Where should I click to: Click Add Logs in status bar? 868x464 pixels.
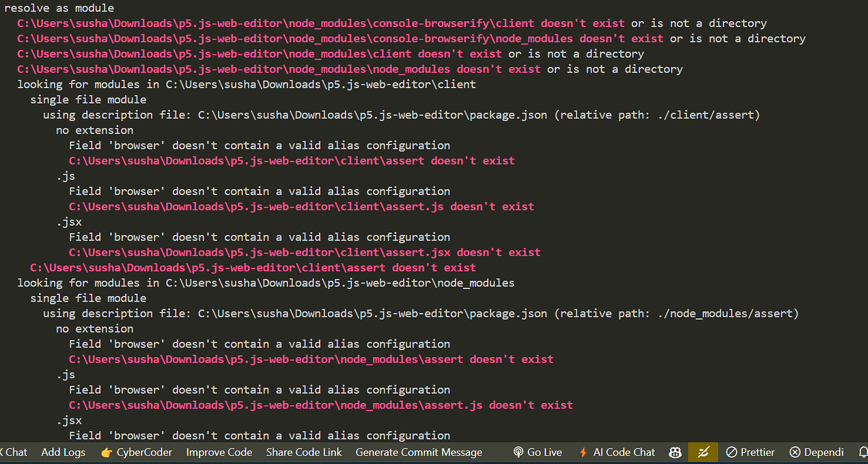click(x=63, y=452)
